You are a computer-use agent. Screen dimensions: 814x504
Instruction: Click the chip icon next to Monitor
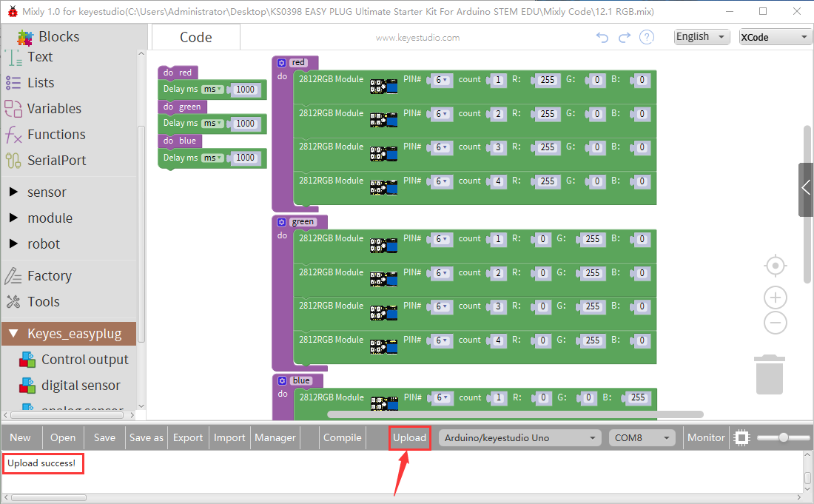741,437
